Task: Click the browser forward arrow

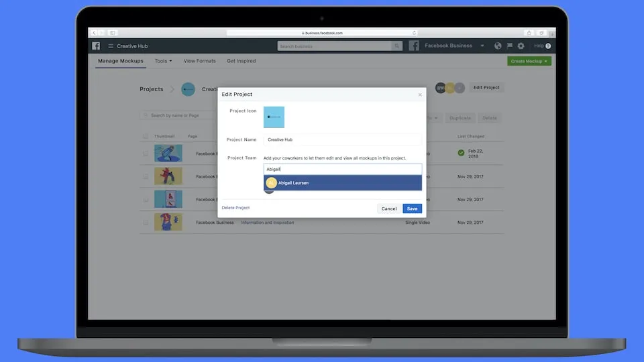Action: (x=101, y=33)
